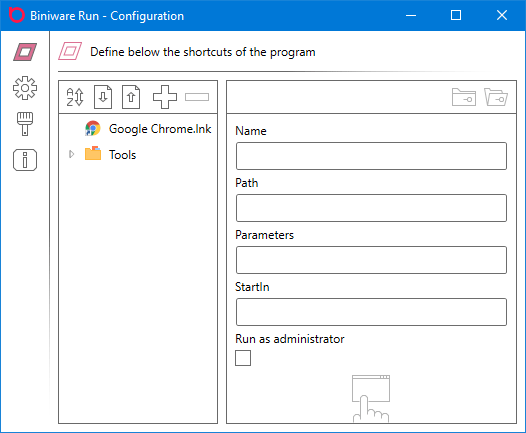Move selected shortcut down
Viewport: 526px width, 433px height.
point(103,97)
